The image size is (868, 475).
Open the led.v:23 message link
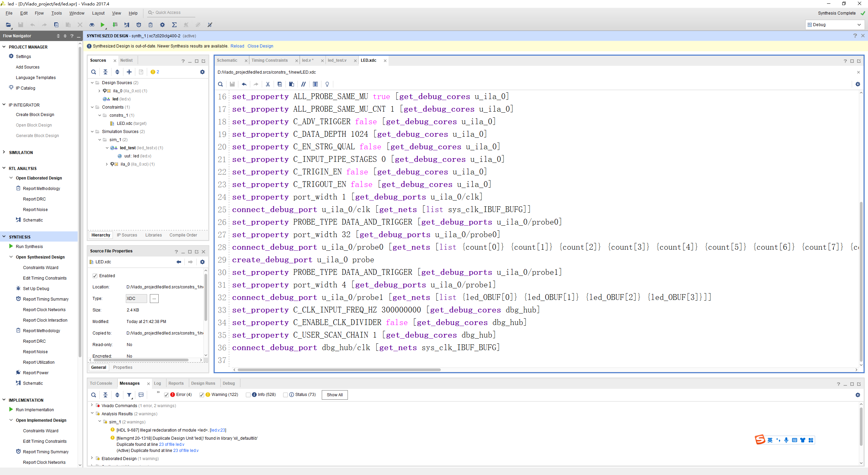click(218, 430)
